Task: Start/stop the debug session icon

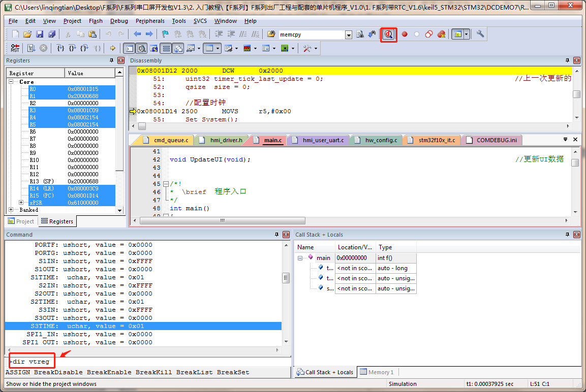Action: [389, 34]
